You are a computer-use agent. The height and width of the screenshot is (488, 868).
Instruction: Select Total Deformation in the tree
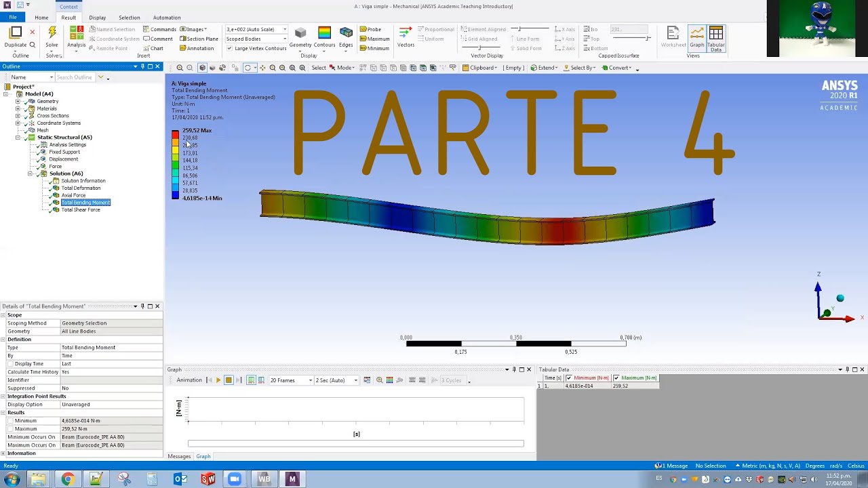coord(81,188)
